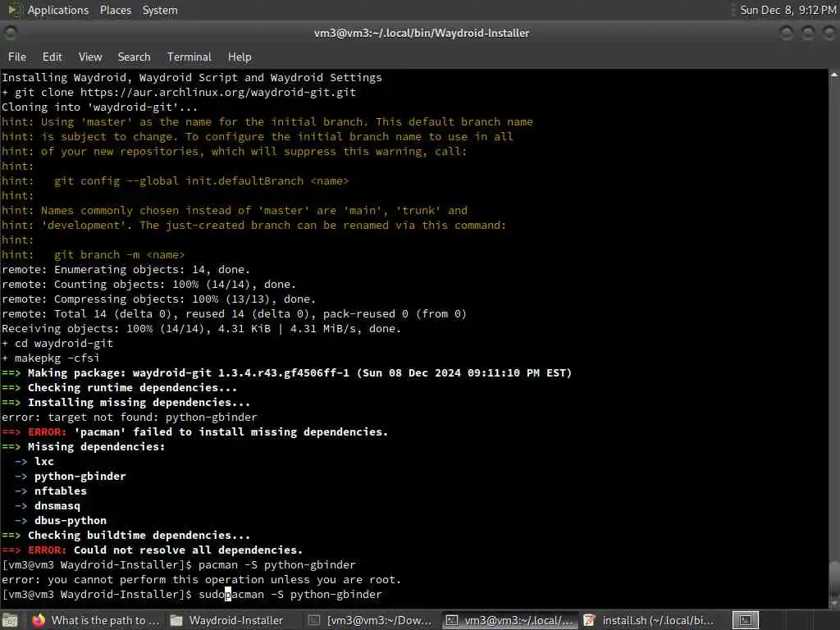Viewport: 840px width, 630px height.
Task: Click the "Cloning into 'waydroid-git'..." line
Action: (99, 107)
